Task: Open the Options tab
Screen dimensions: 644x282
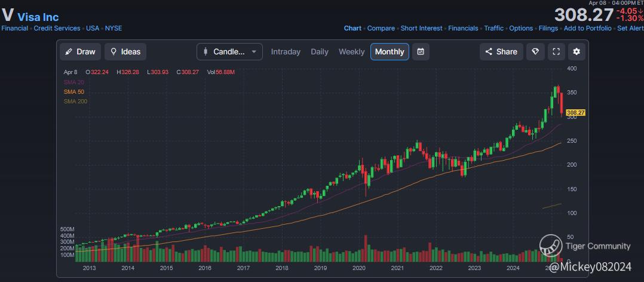Action: pos(521,28)
